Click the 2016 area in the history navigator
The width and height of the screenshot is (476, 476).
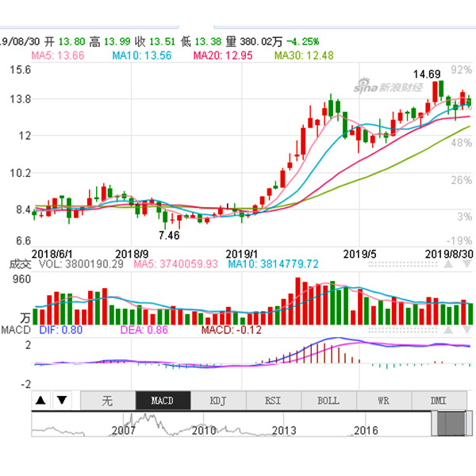coord(366,430)
